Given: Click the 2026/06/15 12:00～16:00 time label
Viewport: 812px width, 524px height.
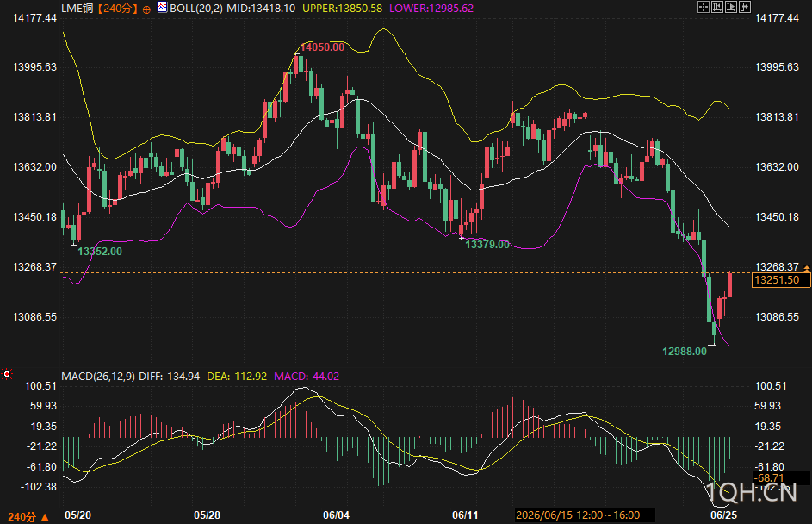Looking at the screenshot, I should click(585, 515).
